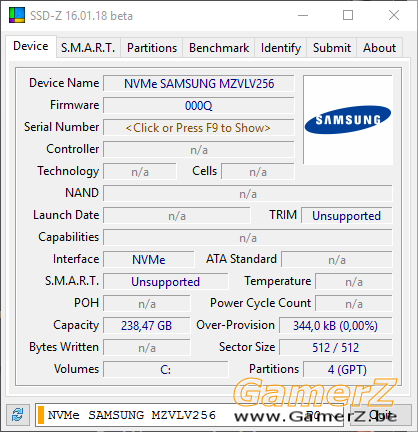This screenshot has width=418, height=432.
Task: Click the orange drive indicator in device selector
Action: [41, 415]
